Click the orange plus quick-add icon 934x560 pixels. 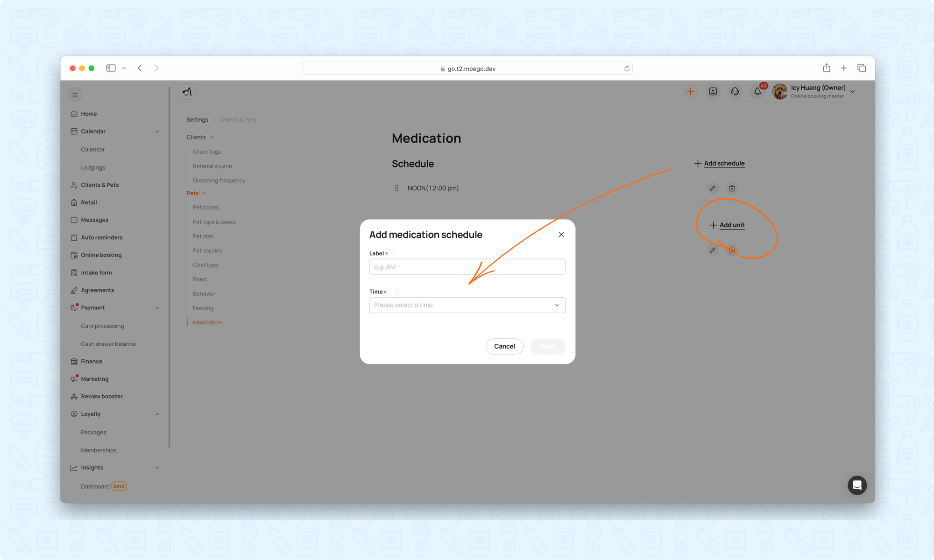(690, 92)
